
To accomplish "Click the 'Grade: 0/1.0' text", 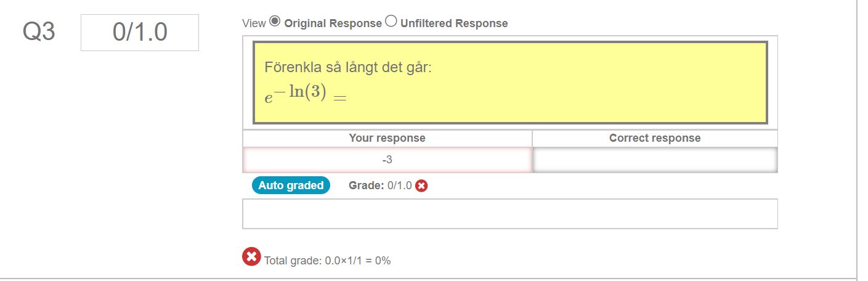I will point(380,185).
